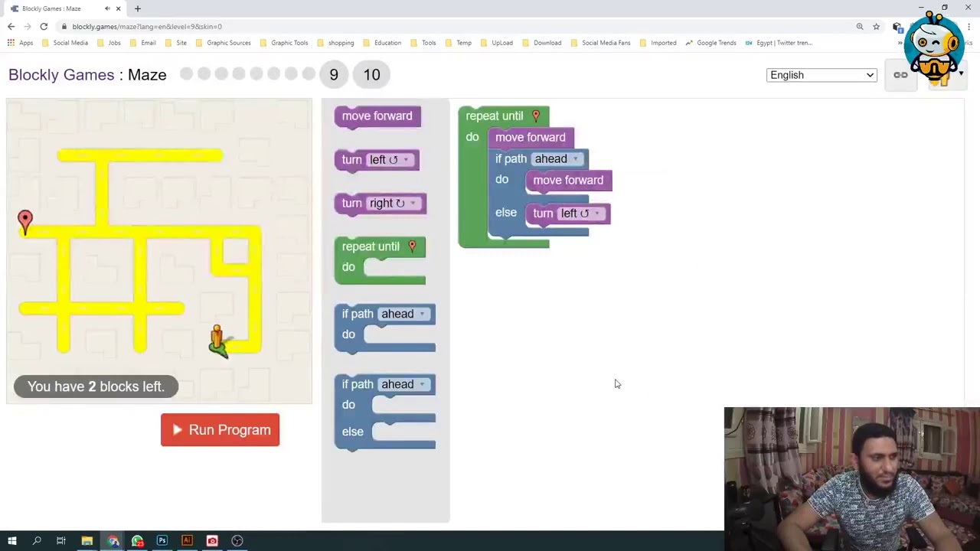Open ahead dropdown on the workspace if path block
The image size is (980, 551).
coord(557,158)
